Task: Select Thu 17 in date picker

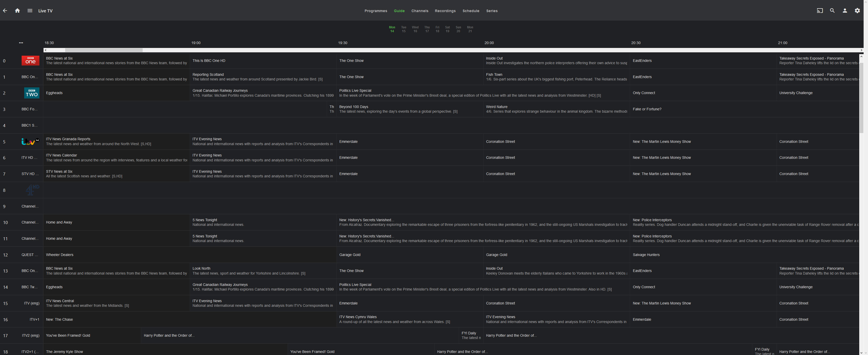Action: click(x=427, y=29)
